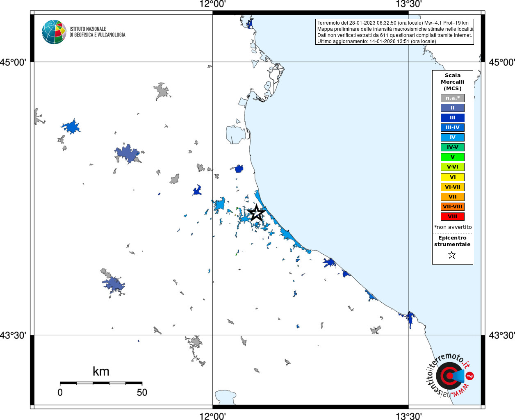Select the III intensity legend swatch

click(453, 118)
